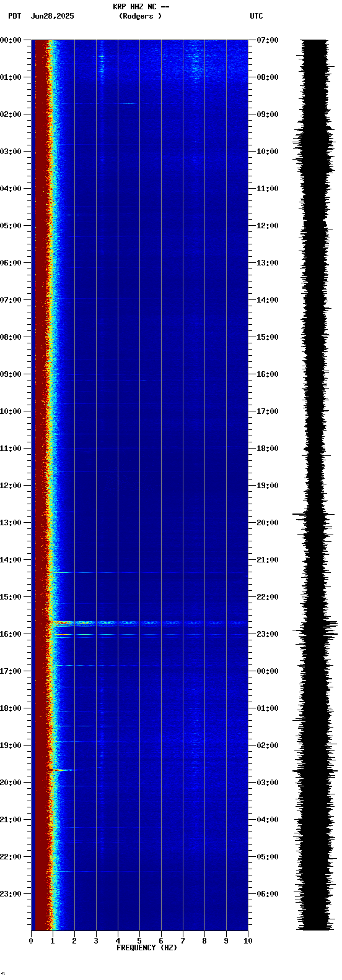
Task: Click the frequency axis value '0'
Action: click(x=31, y=941)
